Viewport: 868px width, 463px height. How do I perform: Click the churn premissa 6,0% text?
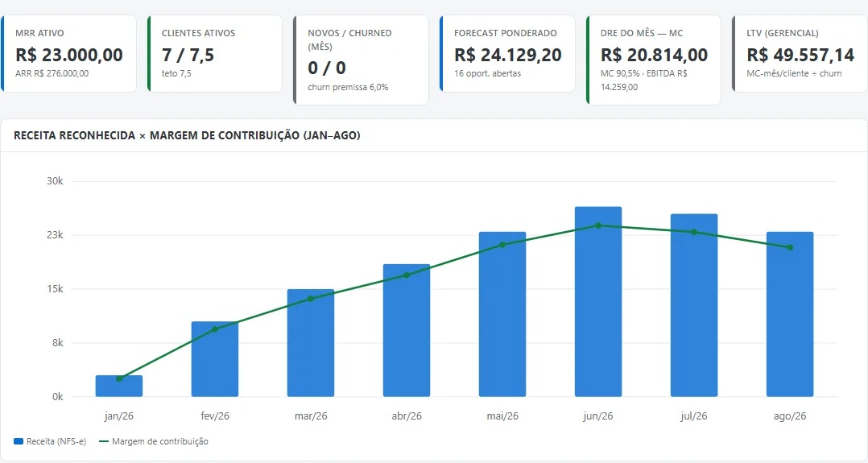pos(348,87)
